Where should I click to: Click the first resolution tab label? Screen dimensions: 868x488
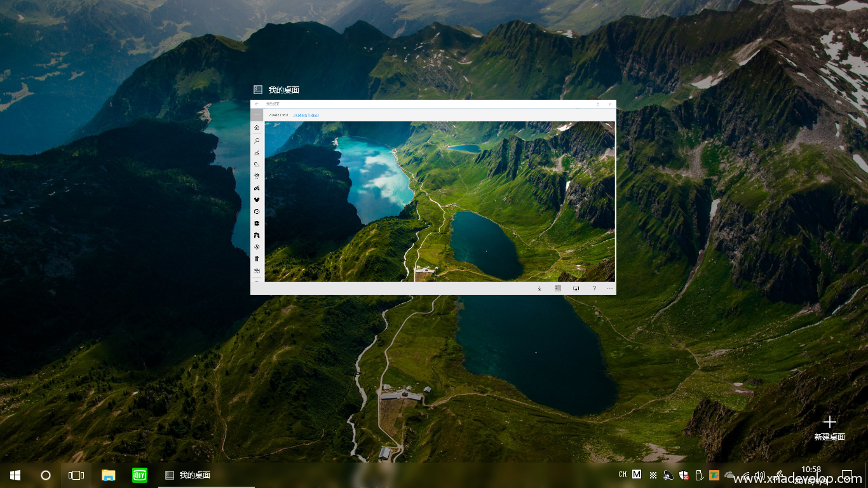[x=278, y=115]
